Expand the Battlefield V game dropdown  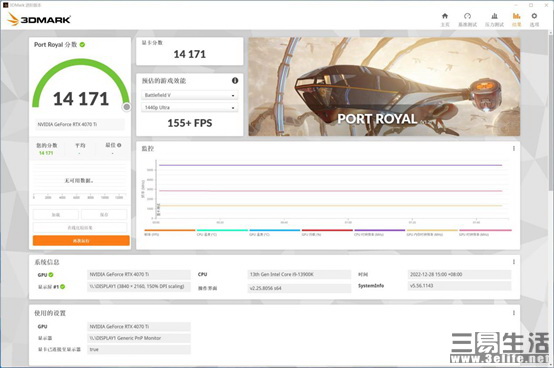(190, 95)
